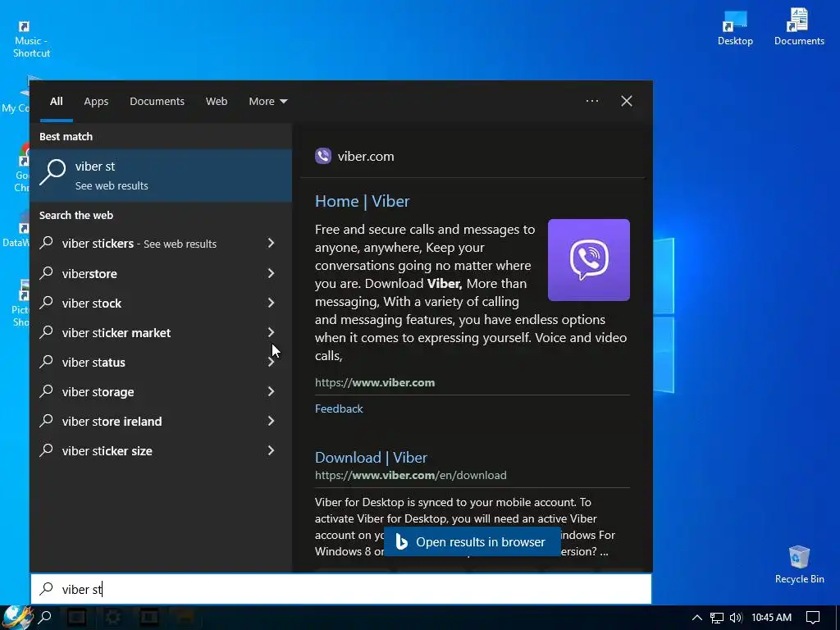Click the https://www.viber.com URL
The width and height of the screenshot is (840, 630).
tap(375, 382)
